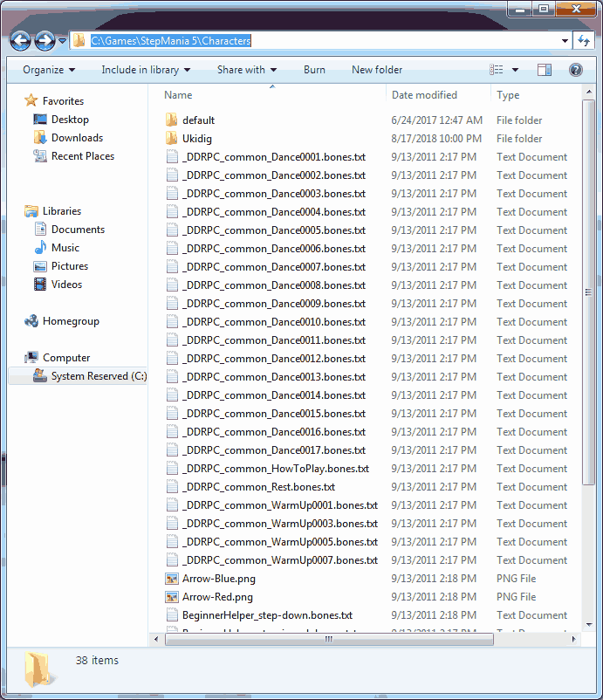Viewport: 603px width, 700px height.
Task: Click the Documents library icon
Action: click(x=40, y=229)
